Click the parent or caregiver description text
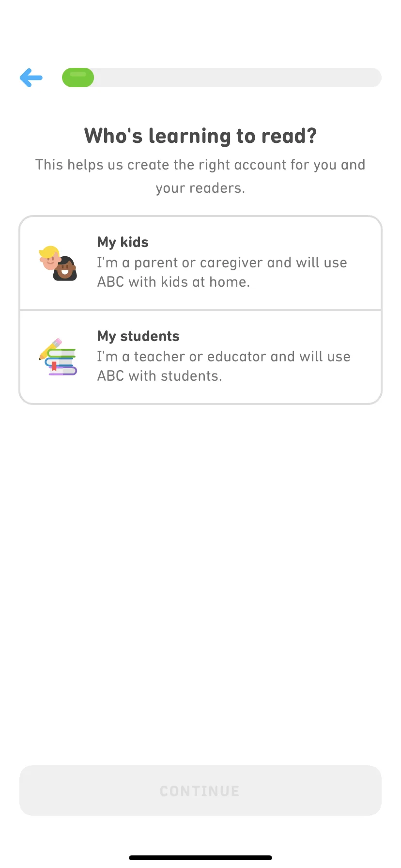Viewport: 401px width, 868px height. pyautogui.click(x=222, y=272)
